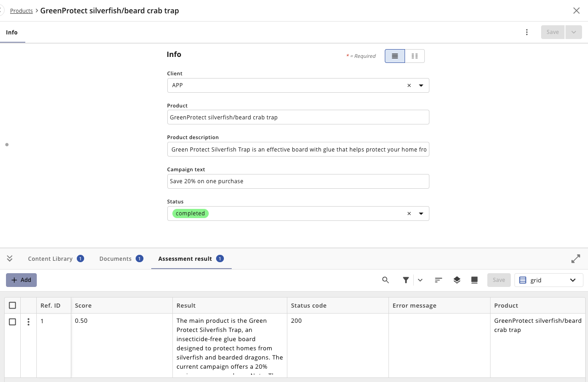Click the back arrow beside Products breadcrumb
The height and width of the screenshot is (382, 588).
[x=2, y=10]
